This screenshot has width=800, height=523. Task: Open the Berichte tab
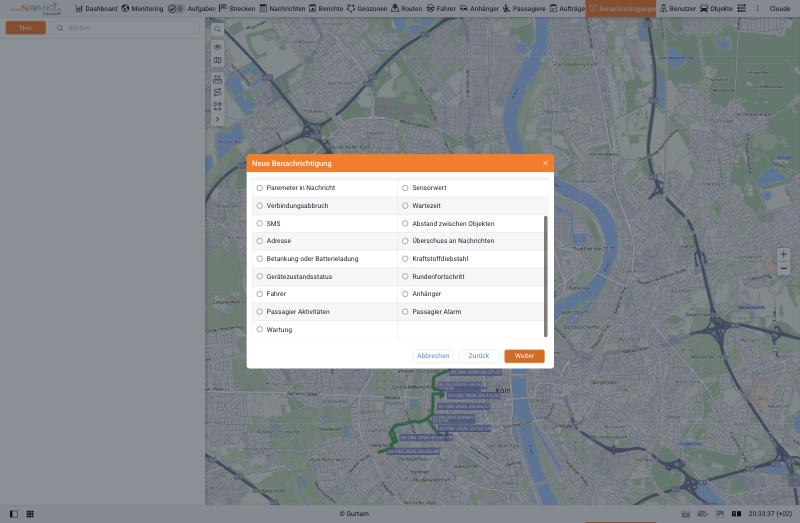click(326, 9)
